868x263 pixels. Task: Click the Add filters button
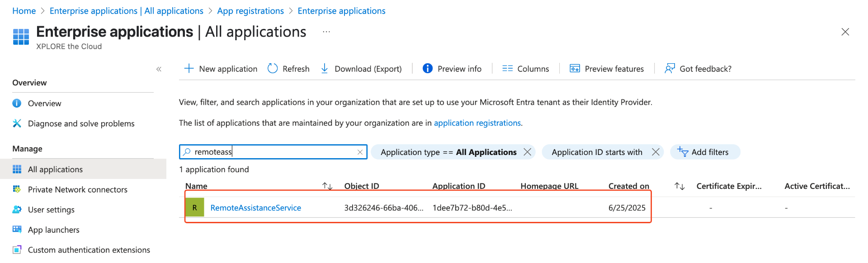pyautogui.click(x=704, y=152)
